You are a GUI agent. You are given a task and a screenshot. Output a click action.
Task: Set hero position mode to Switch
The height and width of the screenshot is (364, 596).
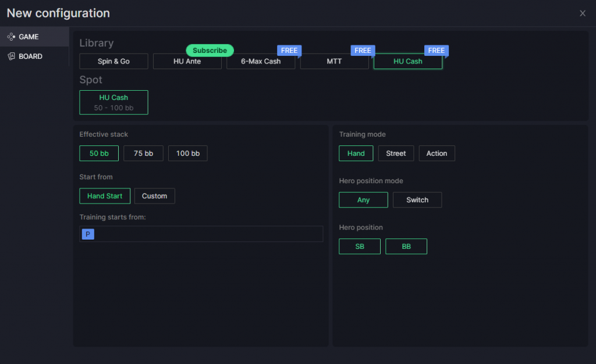(417, 199)
